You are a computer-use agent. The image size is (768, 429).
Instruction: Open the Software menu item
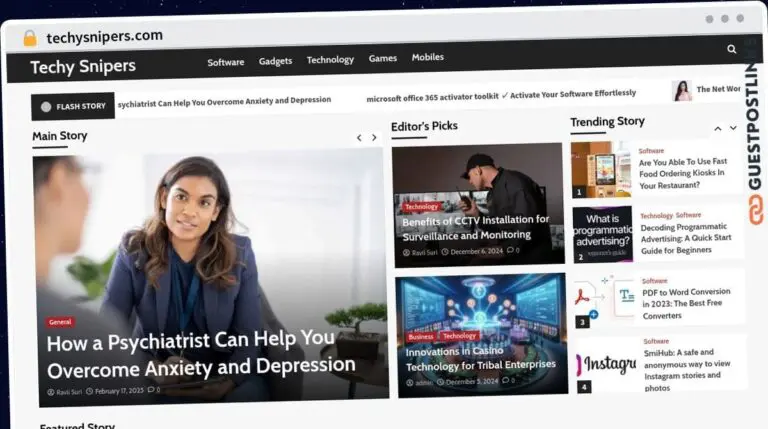(x=225, y=62)
